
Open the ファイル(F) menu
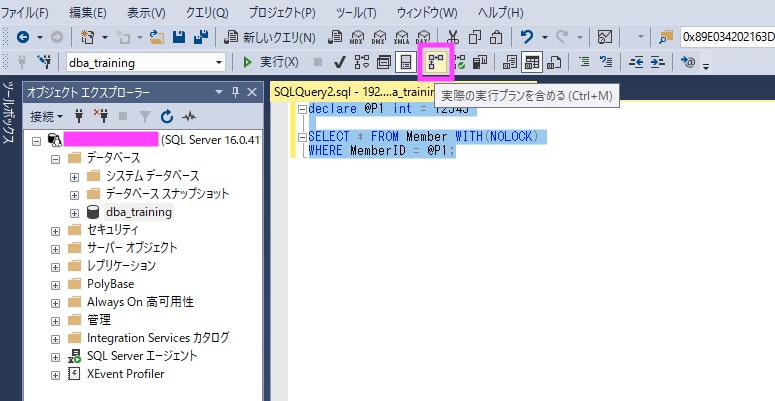click(x=25, y=12)
